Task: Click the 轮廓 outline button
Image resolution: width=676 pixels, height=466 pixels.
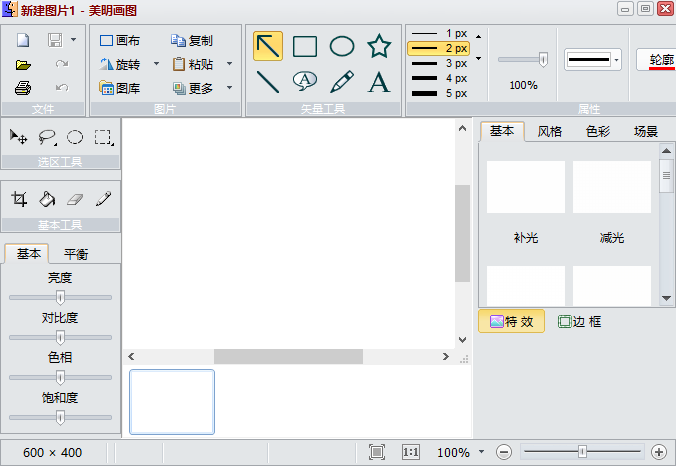Action: pos(657,60)
